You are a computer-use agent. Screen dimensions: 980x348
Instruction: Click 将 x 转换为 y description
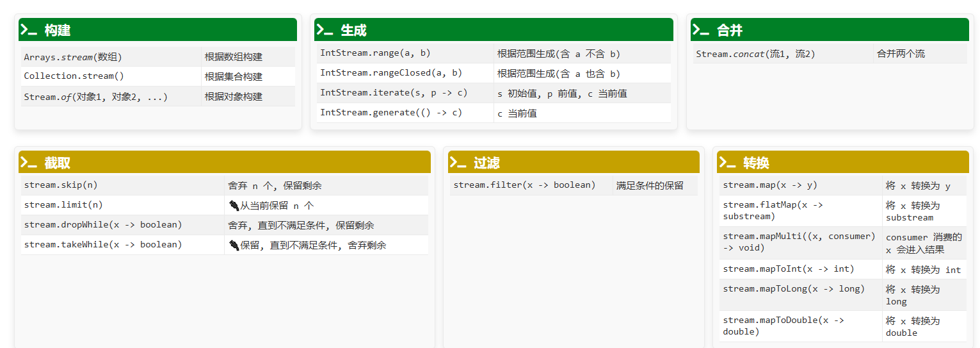click(918, 186)
